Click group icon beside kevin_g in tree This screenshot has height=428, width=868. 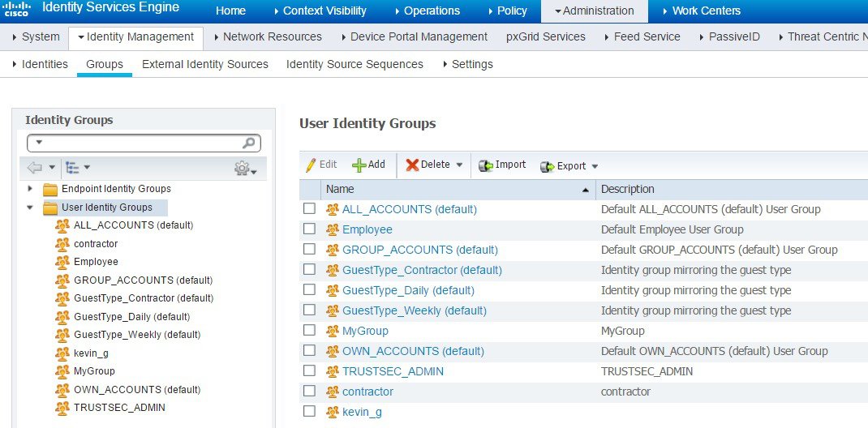coord(62,353)
